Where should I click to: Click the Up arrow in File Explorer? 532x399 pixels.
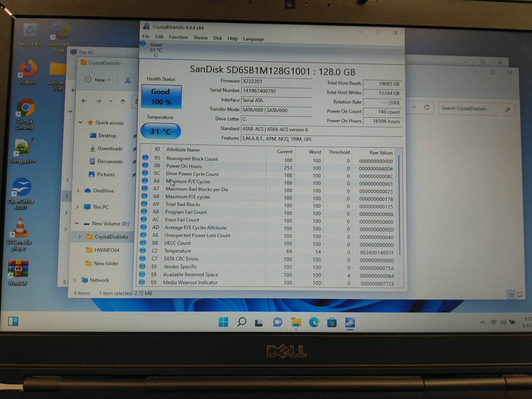(123, 101)
